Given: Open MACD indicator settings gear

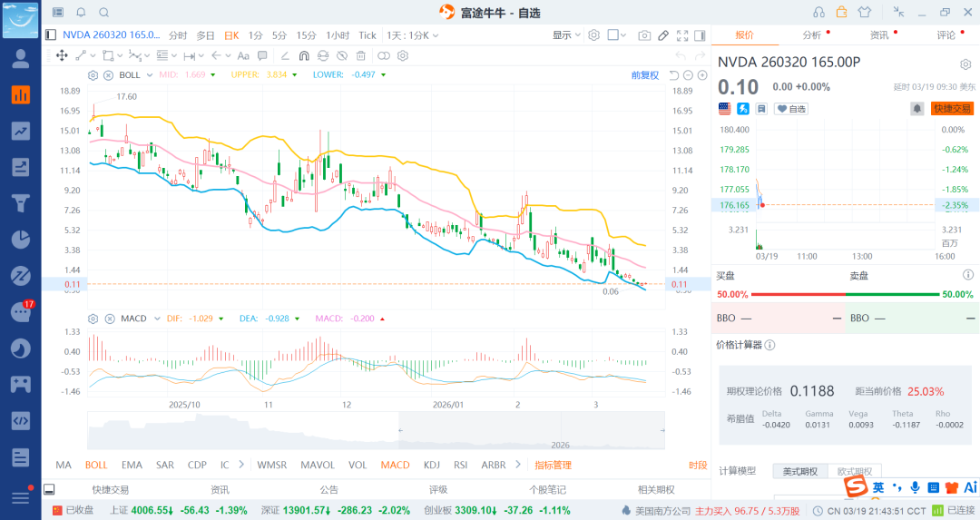Looking at the screenshot, I should [93, 319].
